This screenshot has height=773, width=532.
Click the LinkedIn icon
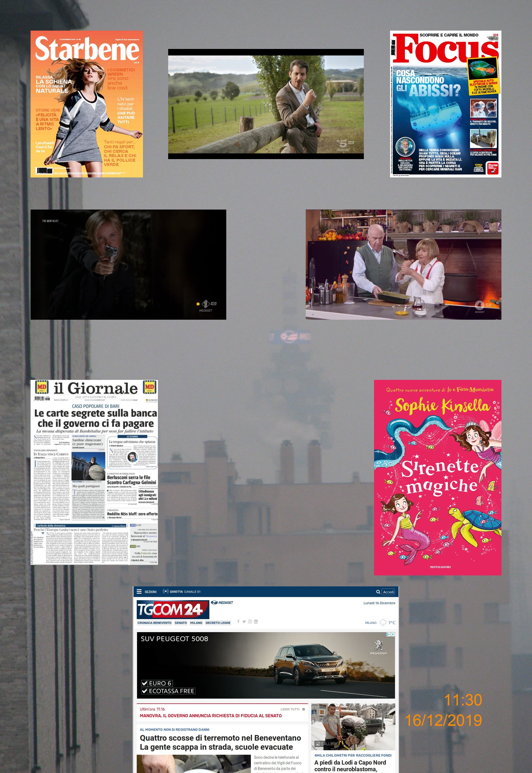256,621
